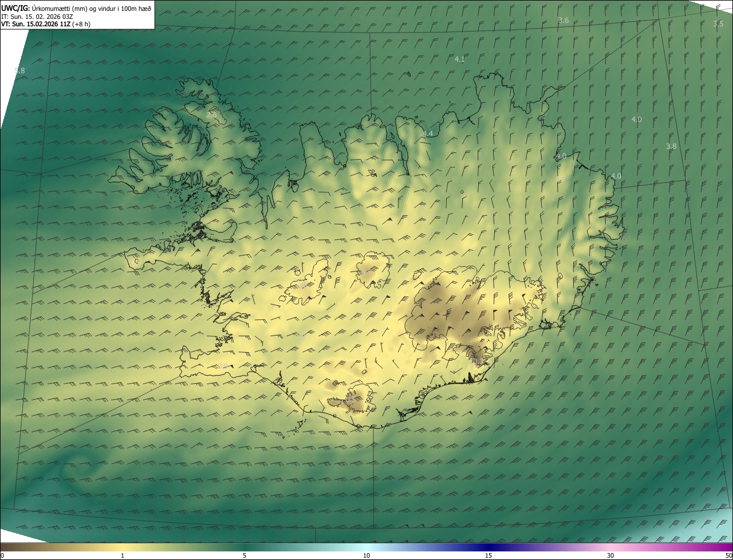Image resolution: width=733 pixels, height=560 pixels.
Task: Click the '3.5' value label on the map
Action: (x=718, y=23)
